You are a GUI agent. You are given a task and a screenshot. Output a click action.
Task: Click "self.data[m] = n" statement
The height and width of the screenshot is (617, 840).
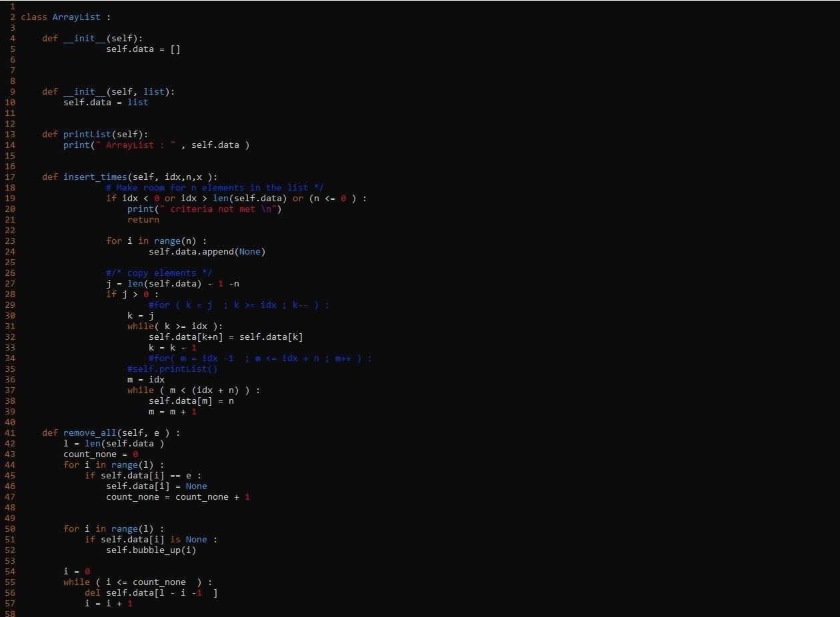[191, 401]
